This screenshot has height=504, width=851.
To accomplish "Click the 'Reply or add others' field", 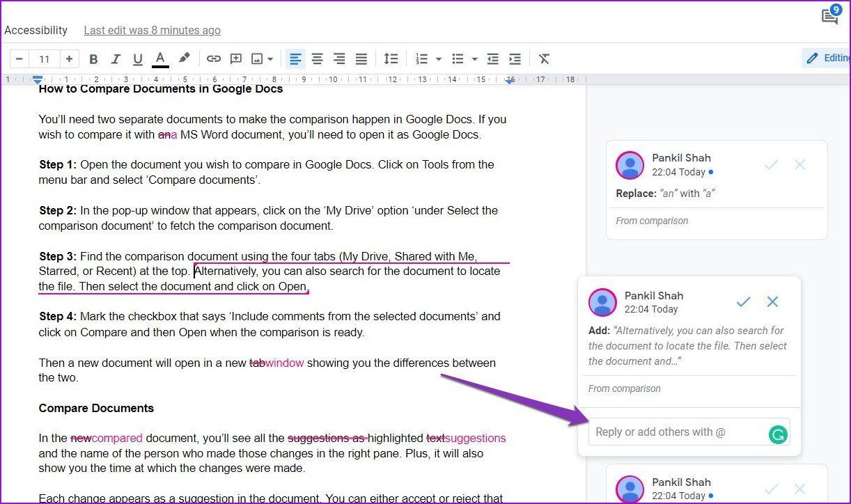I will click(689, 432).
